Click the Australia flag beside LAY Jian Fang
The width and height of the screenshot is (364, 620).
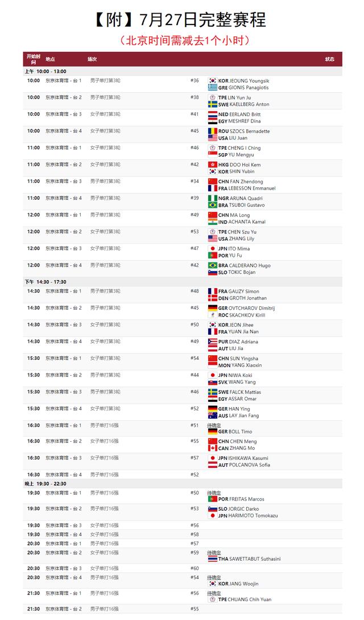pos(212,416)
